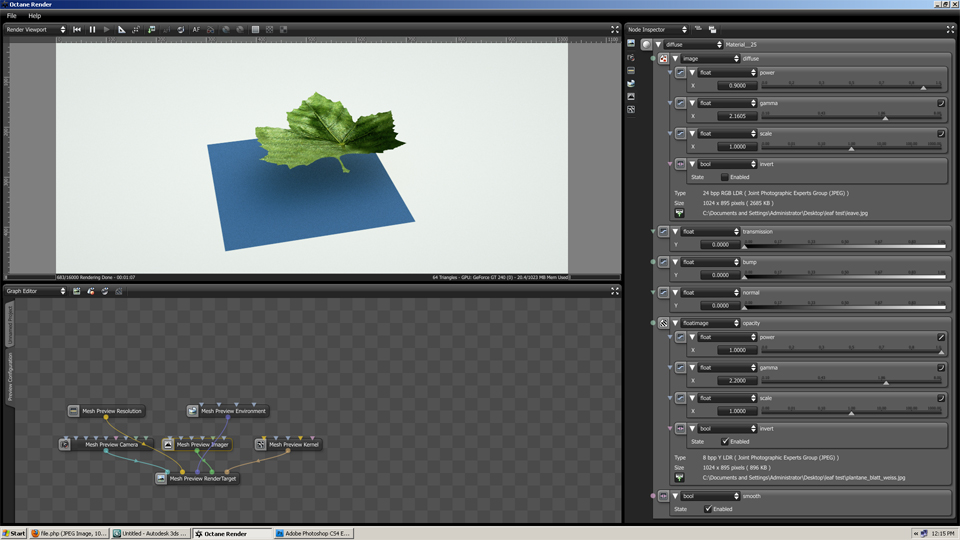Click the checkered alpha background icon

click(x=269, y=29)
